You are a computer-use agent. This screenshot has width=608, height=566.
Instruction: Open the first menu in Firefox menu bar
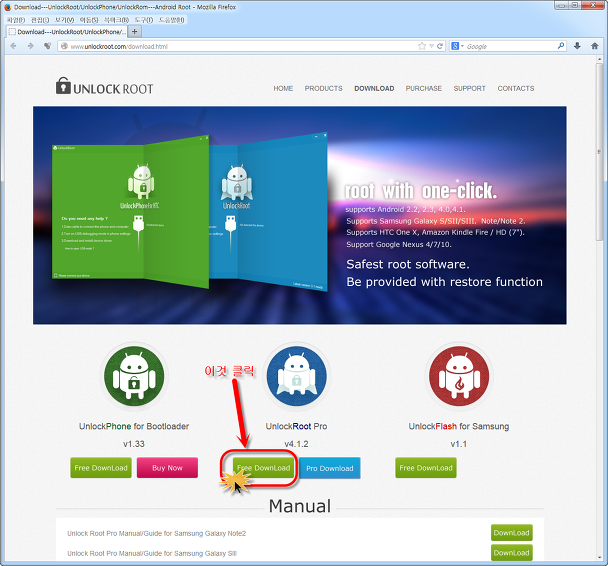coord(16,20)
